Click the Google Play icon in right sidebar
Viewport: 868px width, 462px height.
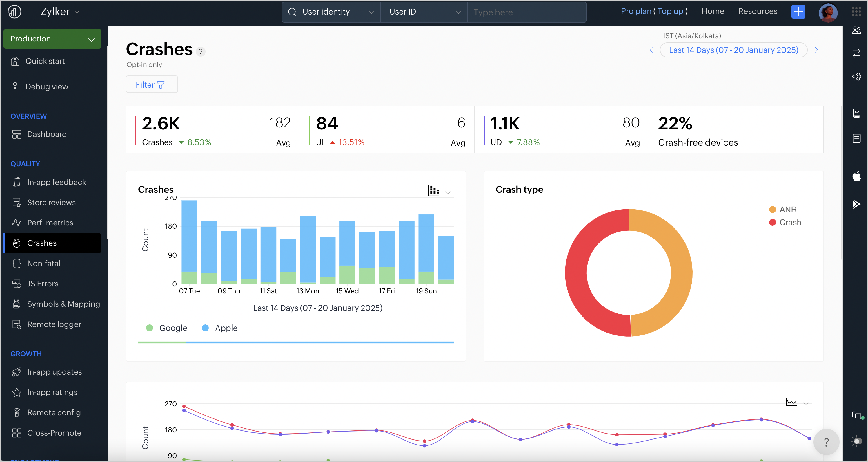pos(856,204)
